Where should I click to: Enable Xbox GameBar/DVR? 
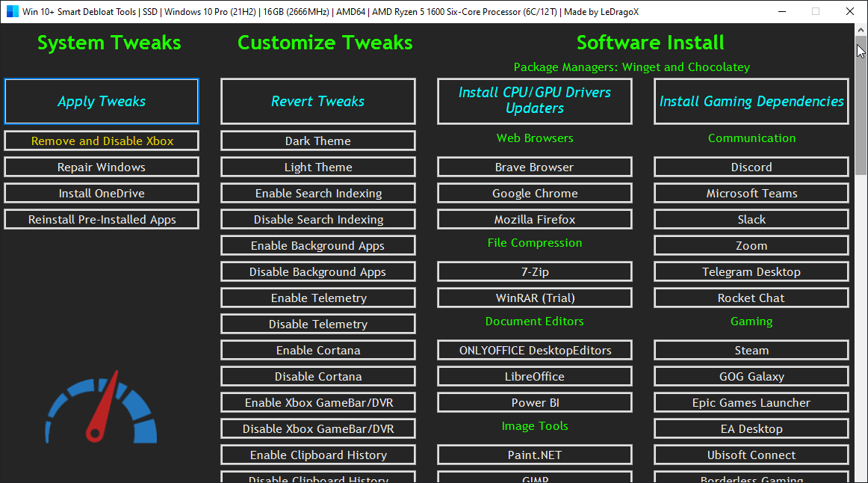click(x=317, y=402)
